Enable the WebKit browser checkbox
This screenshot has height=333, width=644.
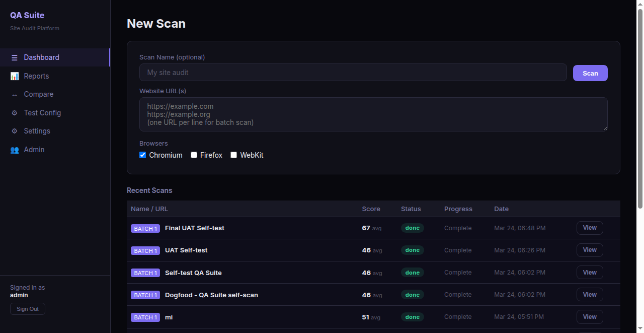pyautogui.click(x=233, y=155)
